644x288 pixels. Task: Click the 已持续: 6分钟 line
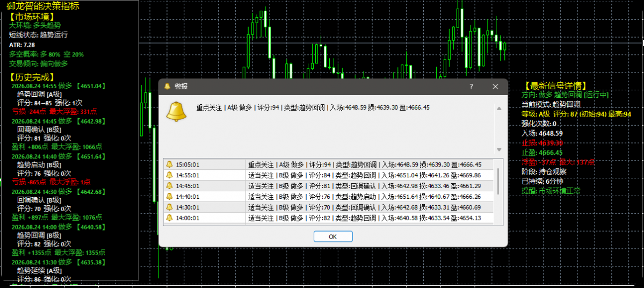pyautogui.click(x=542, y=181)
